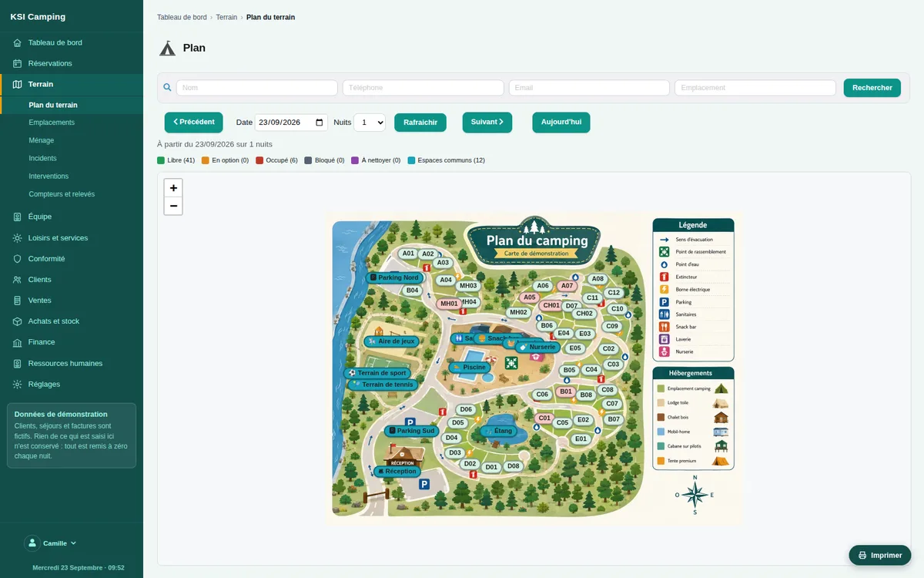Screen dimensions: 924x578
Task: Open the date picker calendar icon
Action: point(320,123)
